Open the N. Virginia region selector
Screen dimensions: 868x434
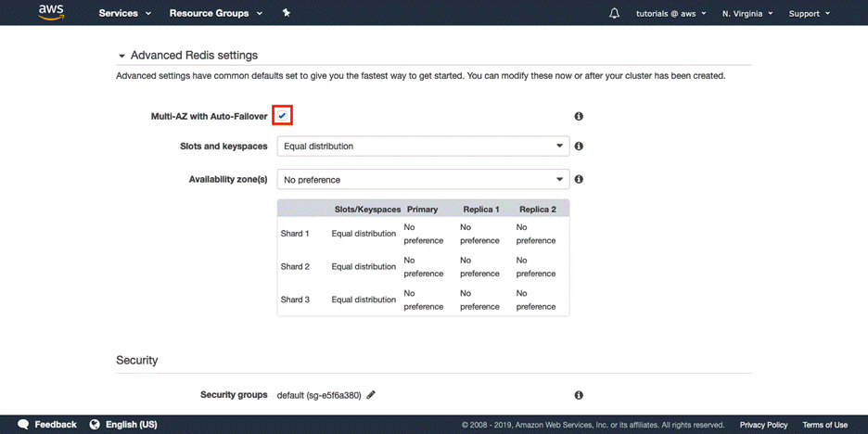pos(747,13)
